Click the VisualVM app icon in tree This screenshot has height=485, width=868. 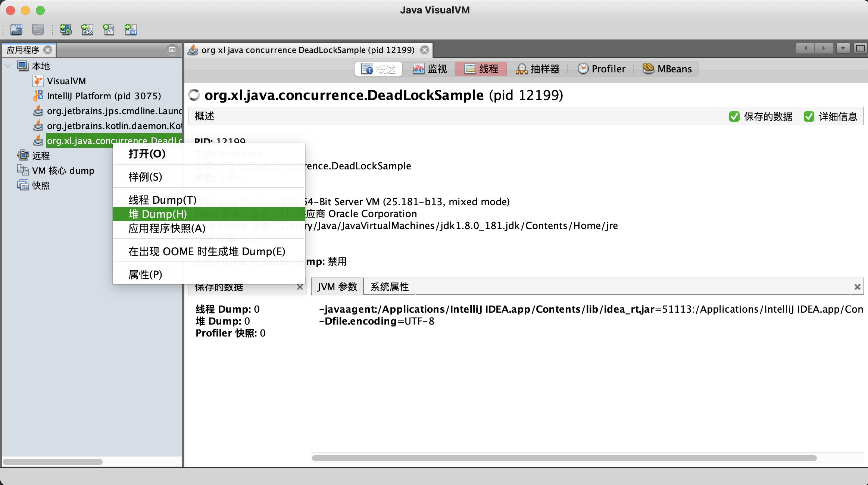38,81
